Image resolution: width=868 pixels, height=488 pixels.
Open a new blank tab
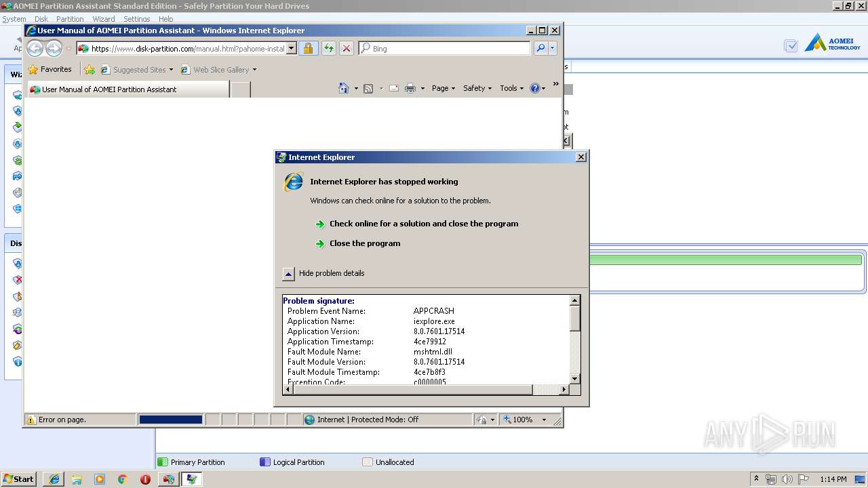240,89
